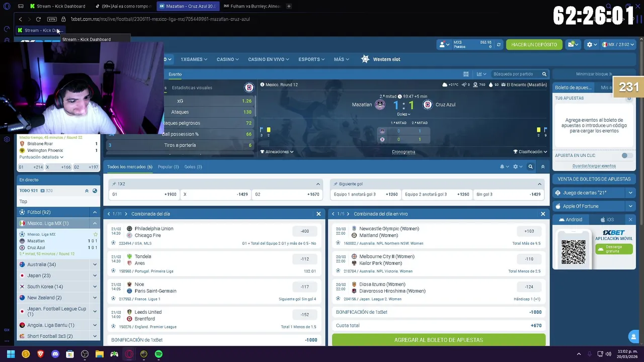Open the statistics chart dropdown
This screenshot has height=362, width=644.
coord(481,74)
